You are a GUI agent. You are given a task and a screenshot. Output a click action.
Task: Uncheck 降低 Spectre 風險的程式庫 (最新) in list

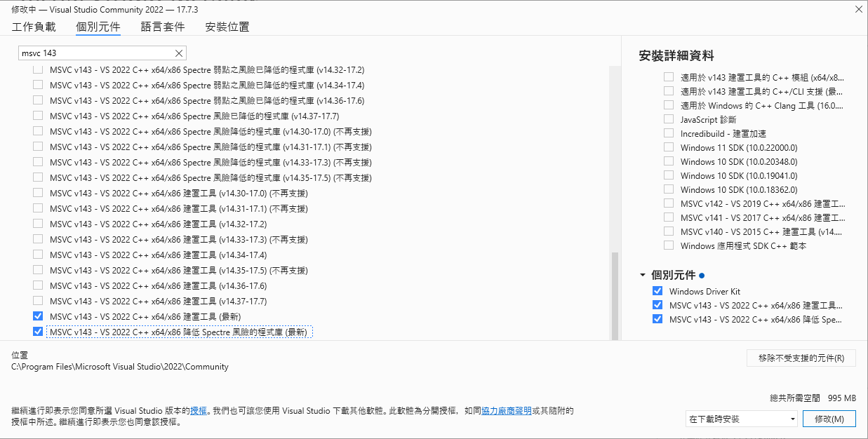tap(38, 332)
